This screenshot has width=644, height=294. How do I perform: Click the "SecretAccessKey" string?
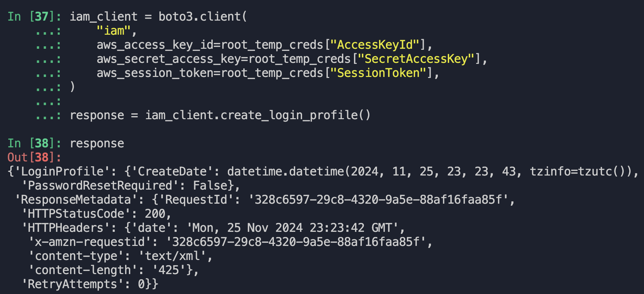pos(416,59)
